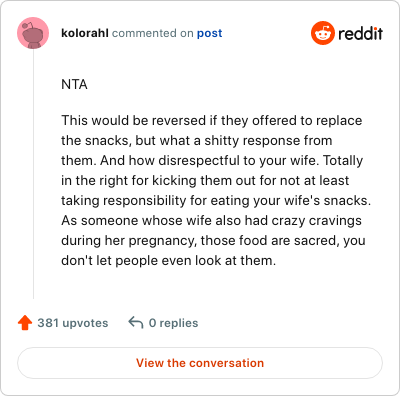Click the "commented on" text in the header
This screenshot has height=396, width=400.
(153, 33)
